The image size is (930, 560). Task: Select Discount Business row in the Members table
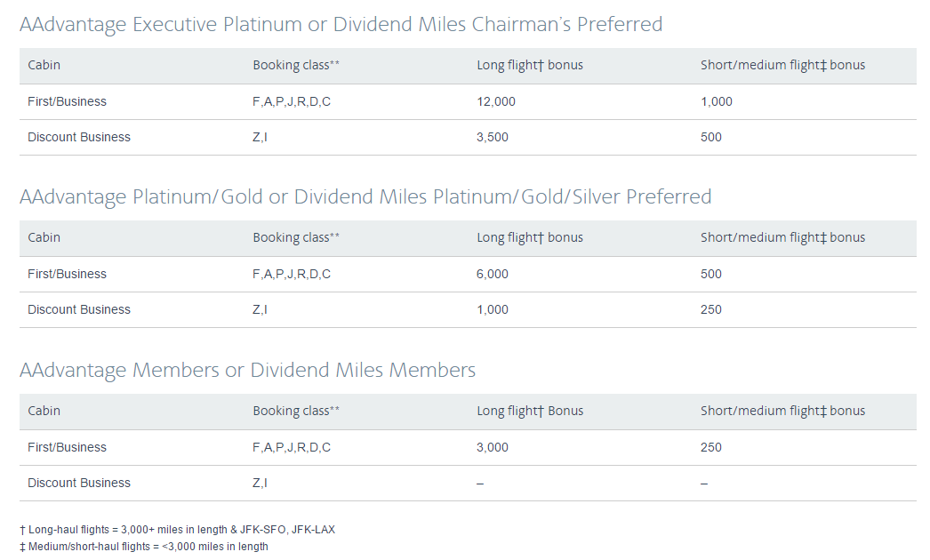click(79, 483)
